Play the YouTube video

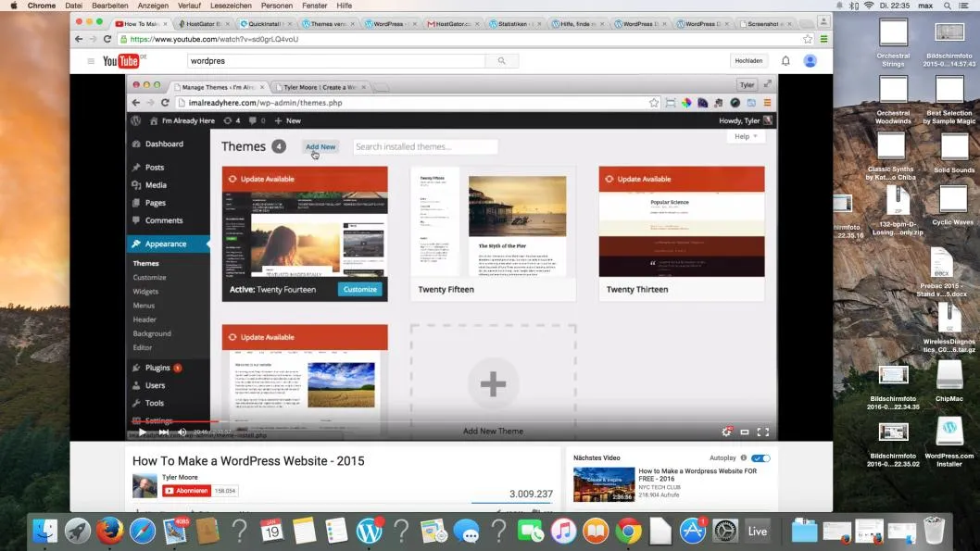pos(143,432)
